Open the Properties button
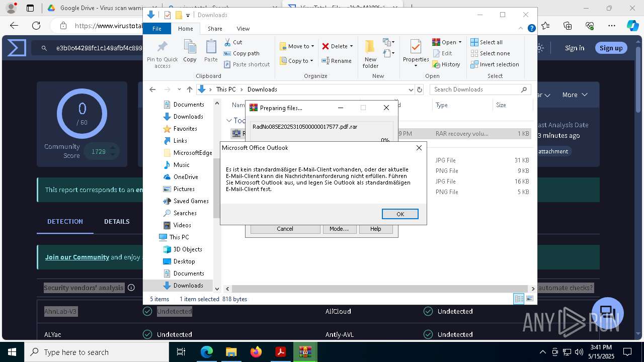 coord(416,54)
